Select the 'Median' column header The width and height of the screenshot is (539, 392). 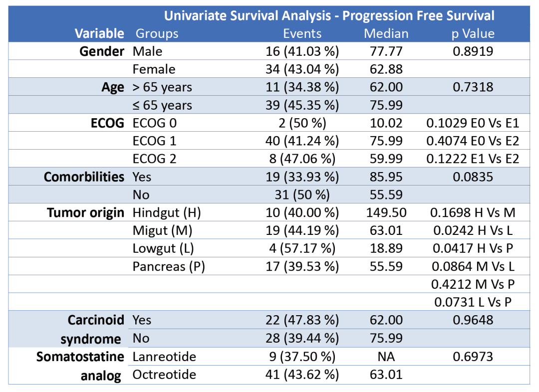pos(386,34)
